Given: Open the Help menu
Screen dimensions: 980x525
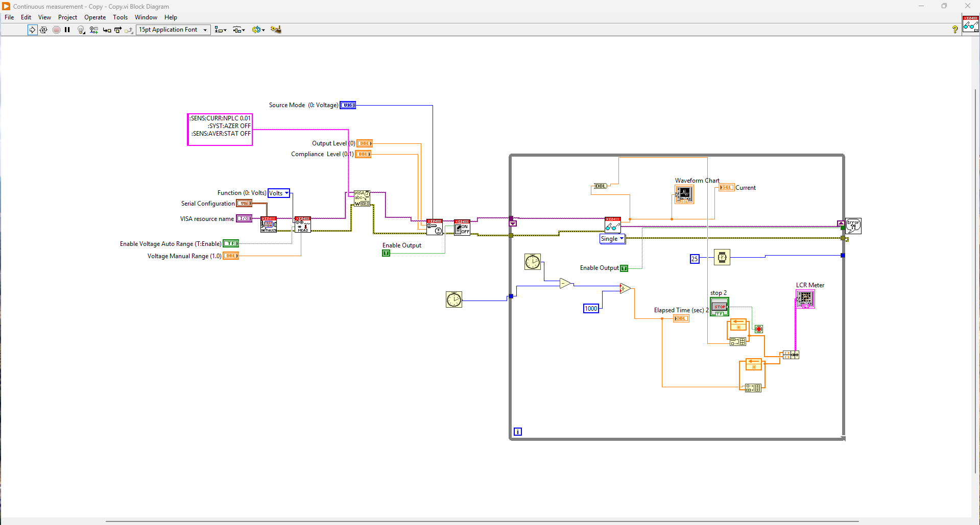Looking at the screenshot, I should click(x=171, y=17).
